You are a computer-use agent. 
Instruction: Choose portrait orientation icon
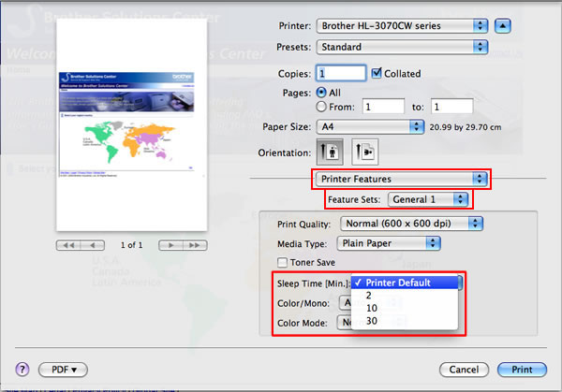pos(330,152)
